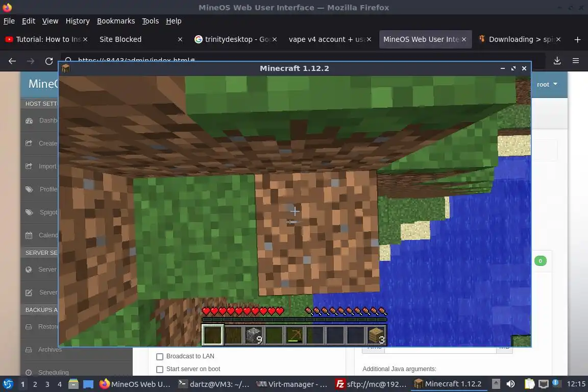This screenshot has height=392, width=588.
Task: Close the vape v4 account tab
Action: pos(369,39)
